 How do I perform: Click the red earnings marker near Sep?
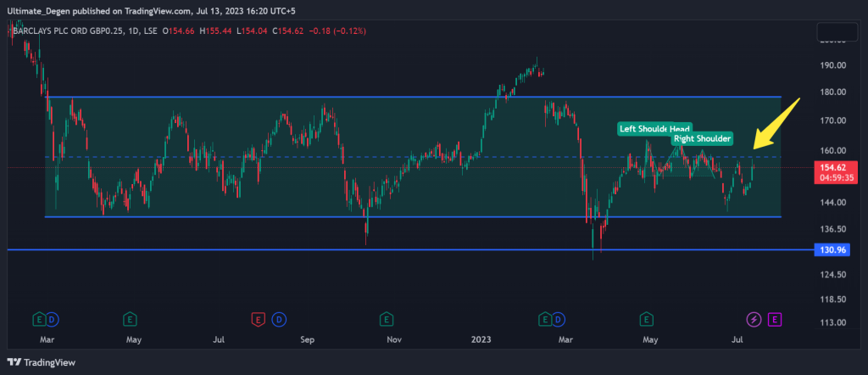[x=258, y=319]
